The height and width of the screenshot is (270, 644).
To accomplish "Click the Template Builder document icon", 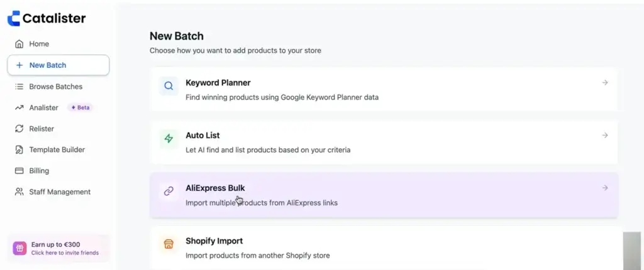I will tap(19, 150).
